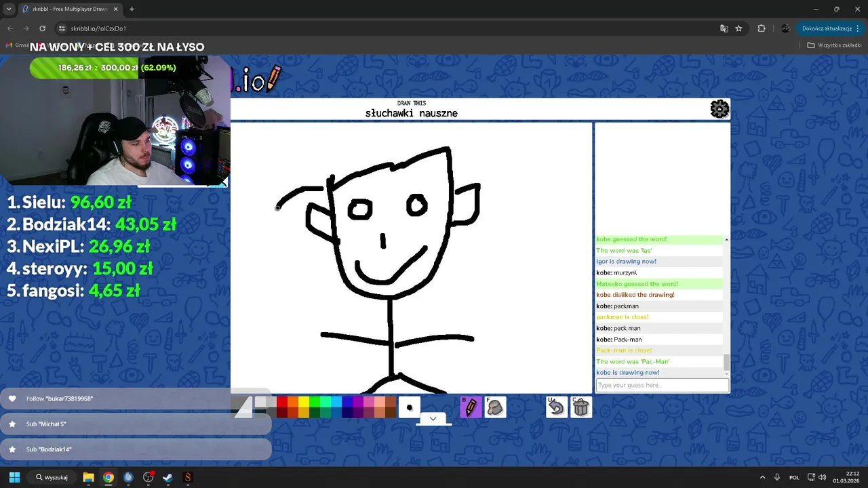Open the brush size selector
Image resolution: width=868 pixels, height=488 pixels.
click(410, 407)
